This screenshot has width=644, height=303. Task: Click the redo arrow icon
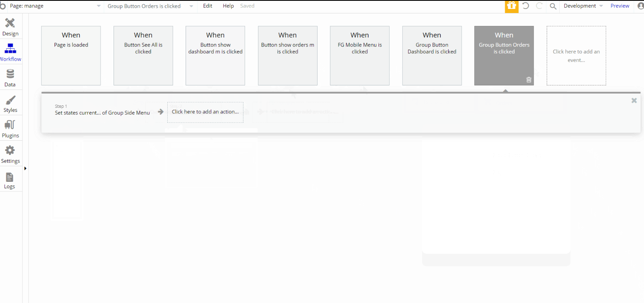click(x=539, y=6)
